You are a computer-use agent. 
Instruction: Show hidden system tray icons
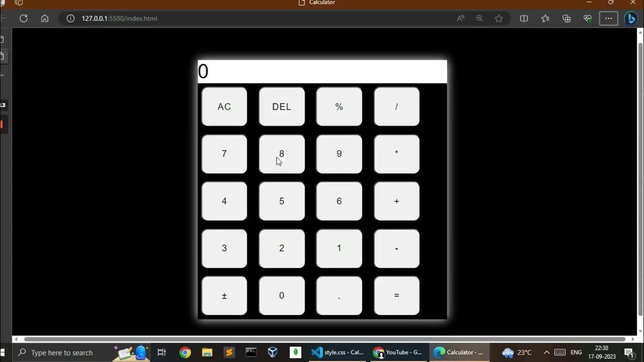546,352
